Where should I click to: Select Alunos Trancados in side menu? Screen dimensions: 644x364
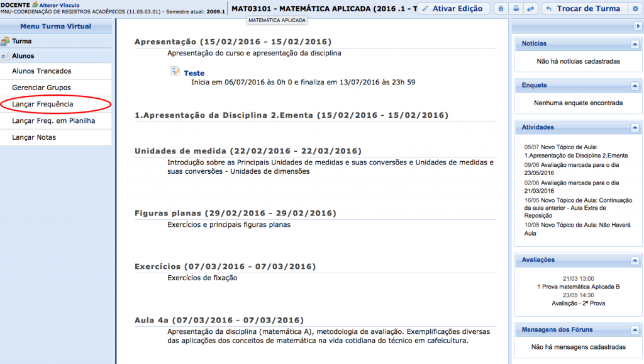point(42,71)
